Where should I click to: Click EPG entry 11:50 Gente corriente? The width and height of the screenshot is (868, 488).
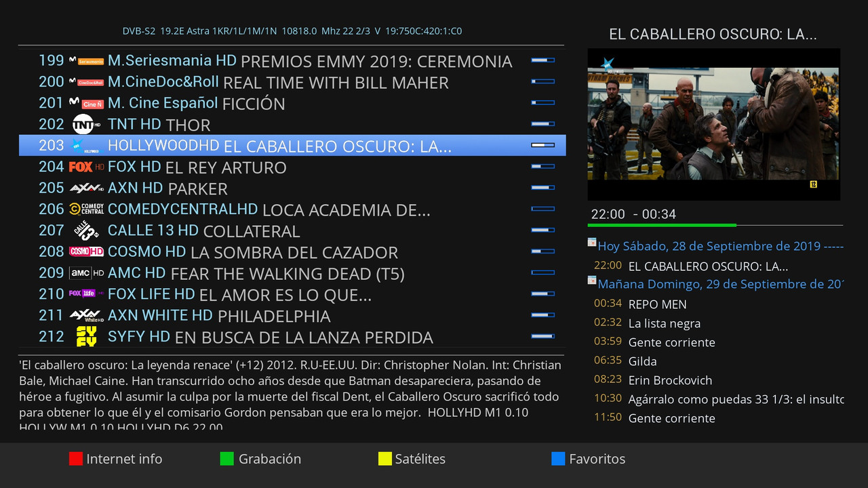click(x=715, y=418)
